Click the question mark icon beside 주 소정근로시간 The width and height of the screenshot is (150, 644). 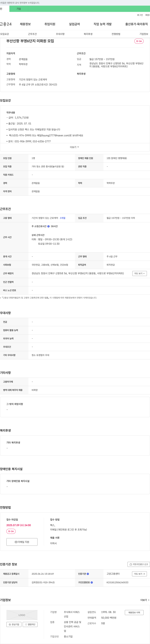click(48, 226)
